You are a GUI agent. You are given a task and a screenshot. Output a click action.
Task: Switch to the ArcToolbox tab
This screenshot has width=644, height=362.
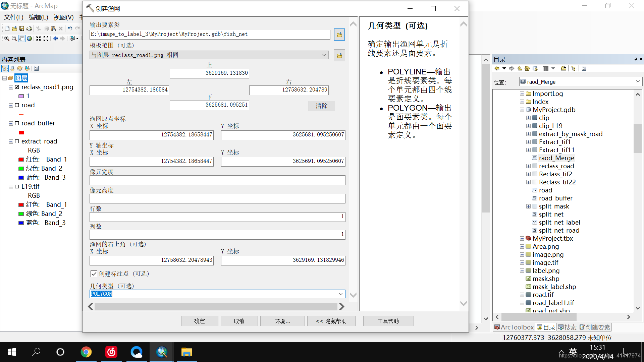point(514,327)
